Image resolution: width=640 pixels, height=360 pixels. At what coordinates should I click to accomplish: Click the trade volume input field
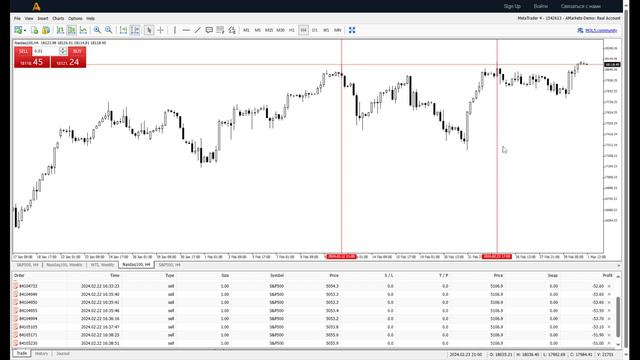[x=46, y=51]
